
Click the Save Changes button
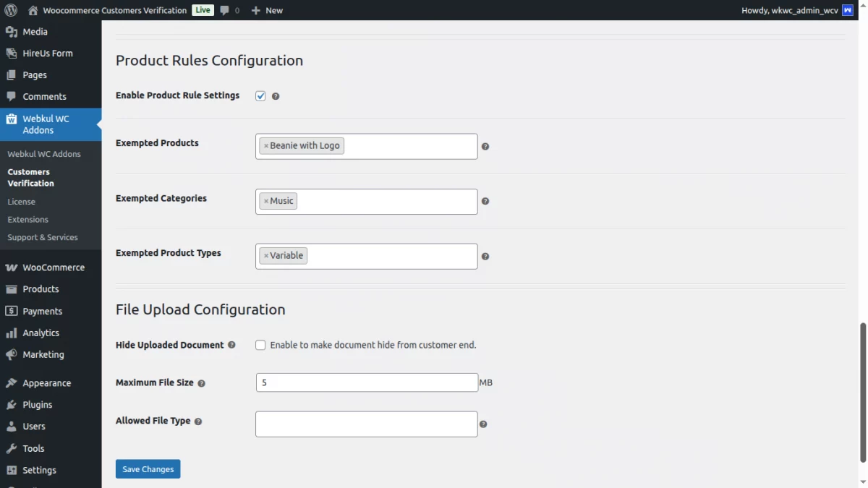[148, 469]
